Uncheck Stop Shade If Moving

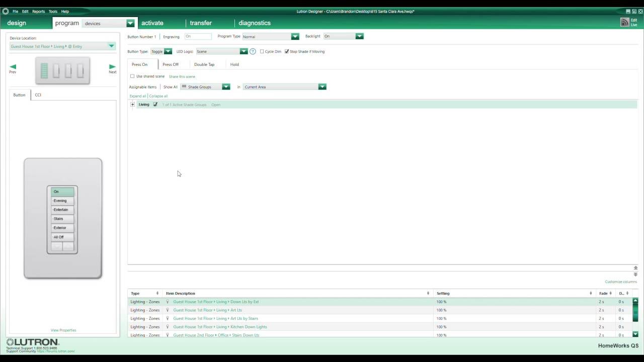(x=287, y=51)
